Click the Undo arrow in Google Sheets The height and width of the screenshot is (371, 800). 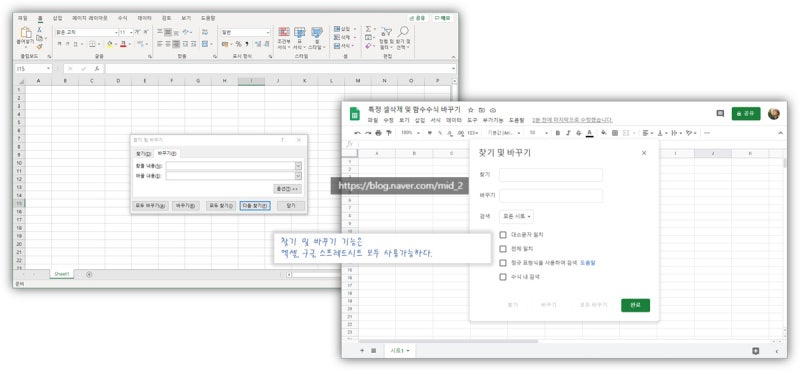coord(358,133)
